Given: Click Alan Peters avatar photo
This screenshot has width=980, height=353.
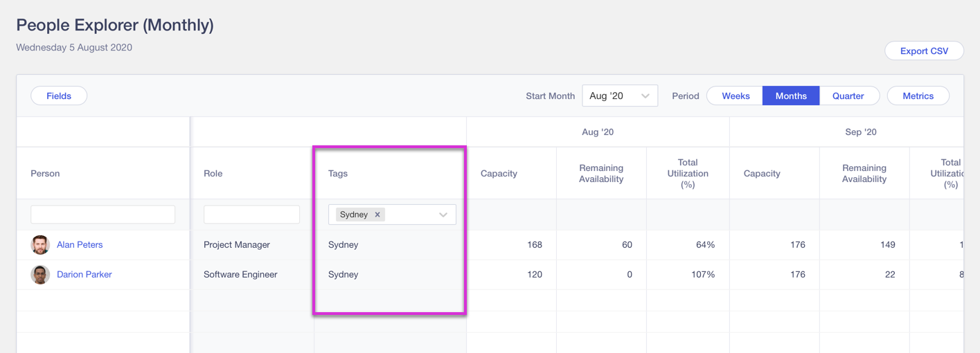Looking at the screenshot, I should tap(40, 245).
